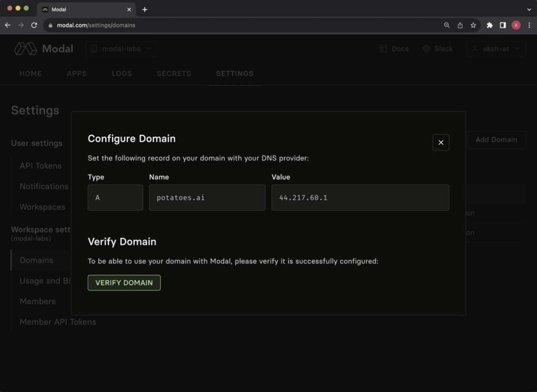Open the Chrome three-dot menu
Viewport: 537px width, 392px height.
529,25
